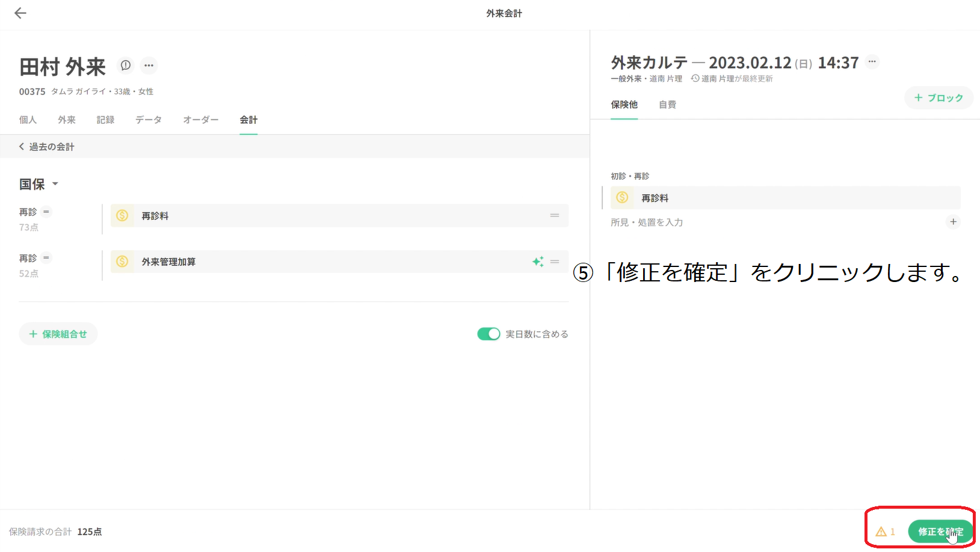Click the 初診・再診 section label
The width and height of the screenshot is (980, 552).
point(630,176)
